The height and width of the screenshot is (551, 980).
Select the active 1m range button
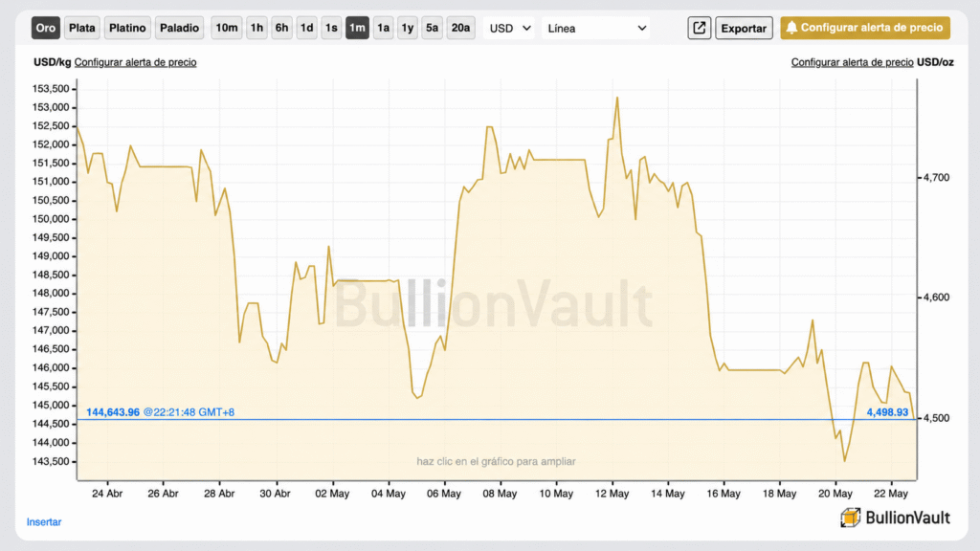(x=358, y=28)
